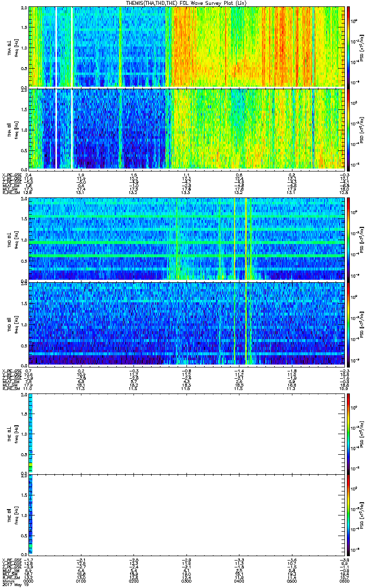Click the mostly empty THE B-parallel panel
368x588 pixels.
click(x=186, y=514)
